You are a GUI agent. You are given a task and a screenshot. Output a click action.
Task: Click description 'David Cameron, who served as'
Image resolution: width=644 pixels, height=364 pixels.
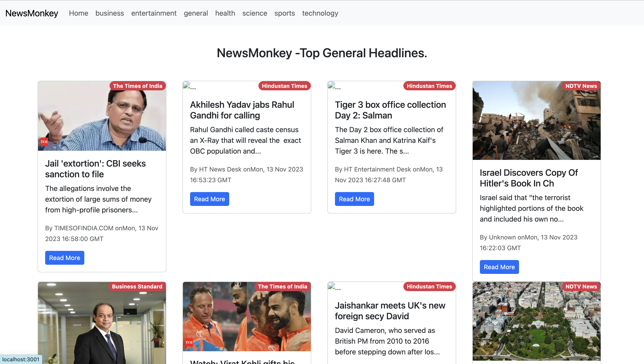coord(385,330)
